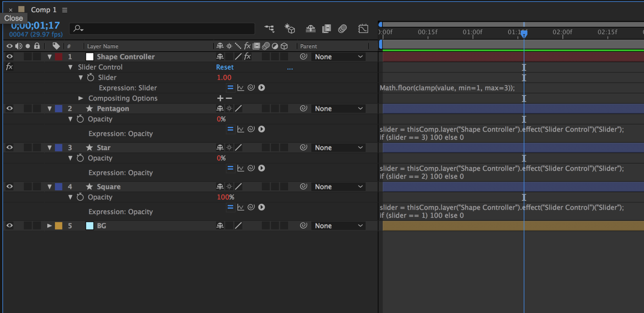Toggle expression enable for Slider
Viewport: 644px width, 313px height.
[230, 88]
